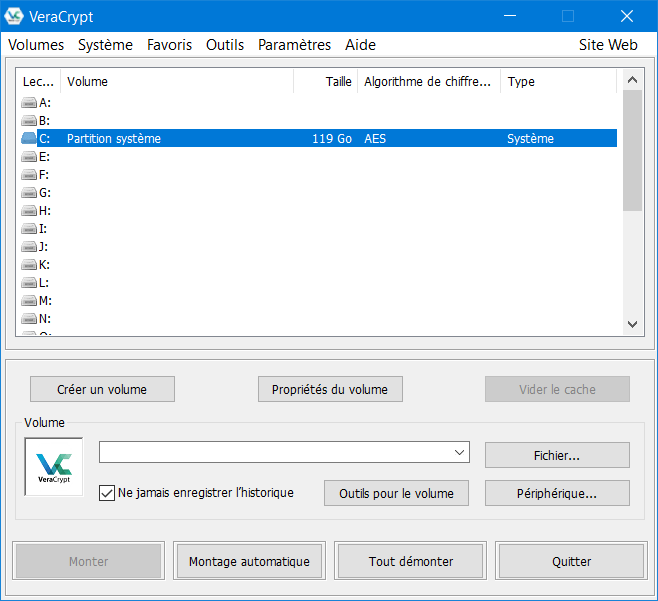
Task: Open the Aide menu
Action: point(360,45)
